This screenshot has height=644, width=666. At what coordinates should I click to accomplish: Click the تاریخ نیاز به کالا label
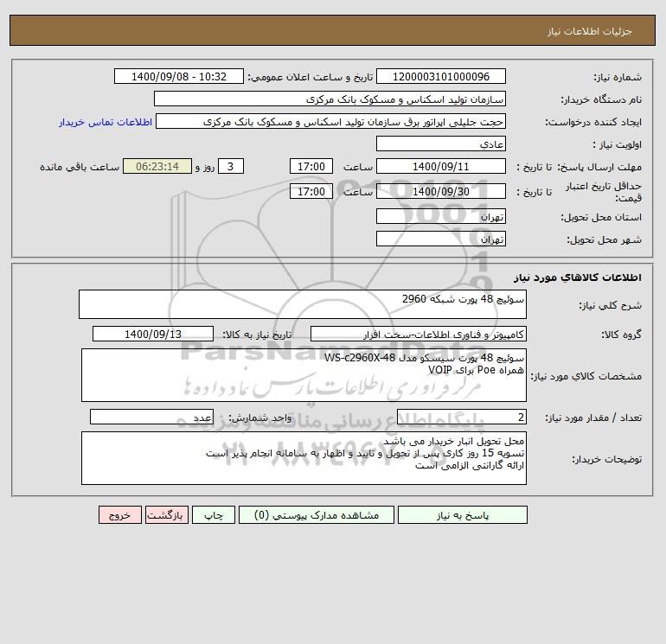pyautogui.click(x=257, y=335)
